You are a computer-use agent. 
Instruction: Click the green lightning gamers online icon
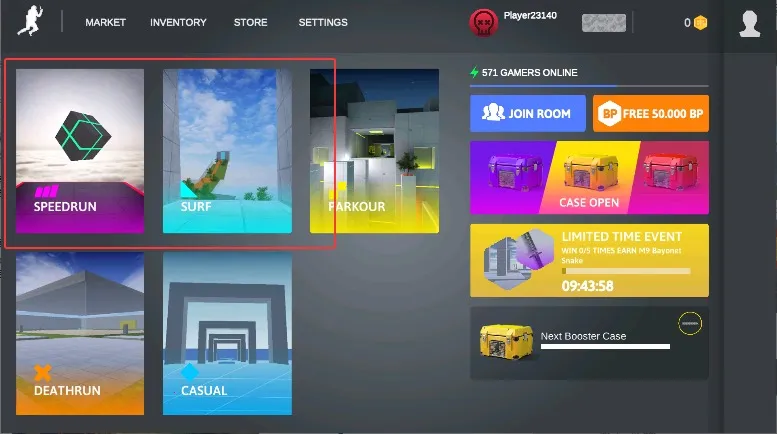(x=475, y=72)
